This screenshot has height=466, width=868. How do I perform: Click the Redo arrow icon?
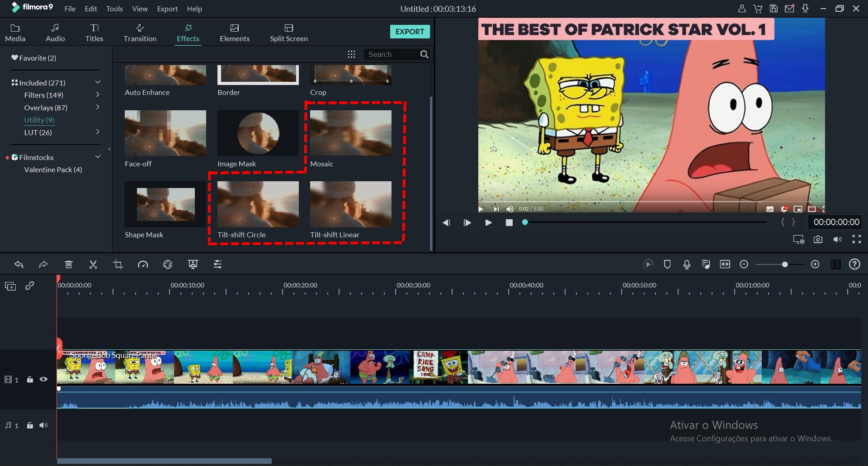point(43,264)
